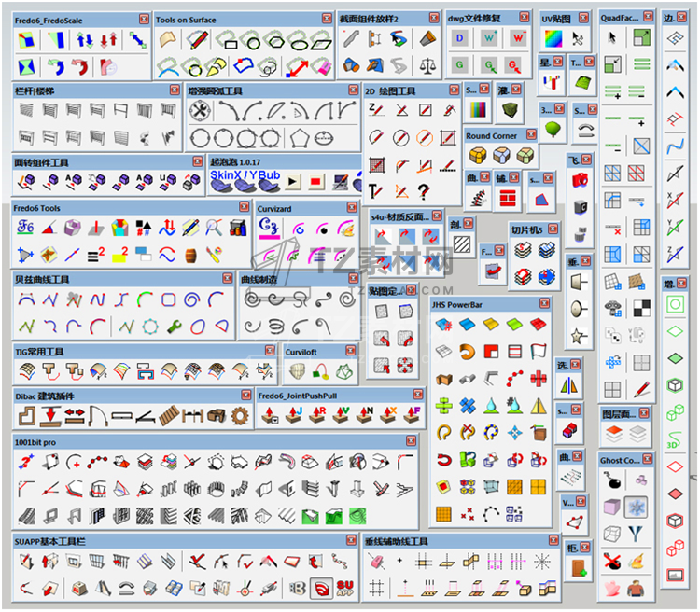Open the question mark help in 2D 绘图工具
700x612 pixels.
pyautogui.click(x=424, y=191)
